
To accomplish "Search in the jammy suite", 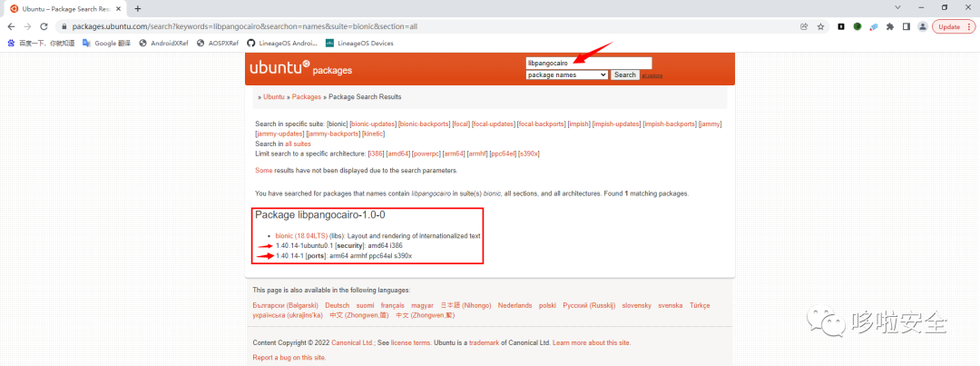I will [710, 124].
